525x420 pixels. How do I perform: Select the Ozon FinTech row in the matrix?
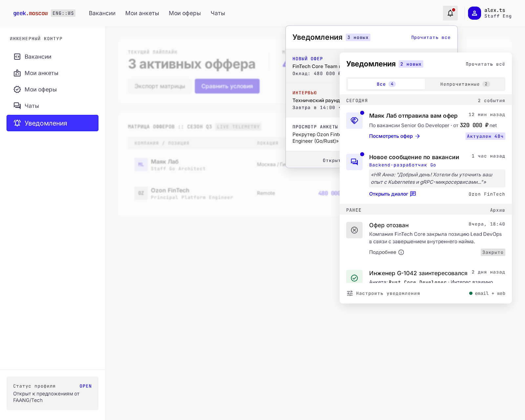(x=234, y=193)
